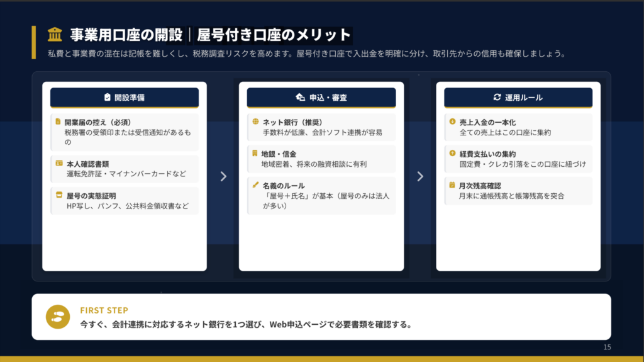Click the calendar icon beside 月次残高確認
Image resolution: width=644 pixels, height=362 pixels.
coord(452,186)
